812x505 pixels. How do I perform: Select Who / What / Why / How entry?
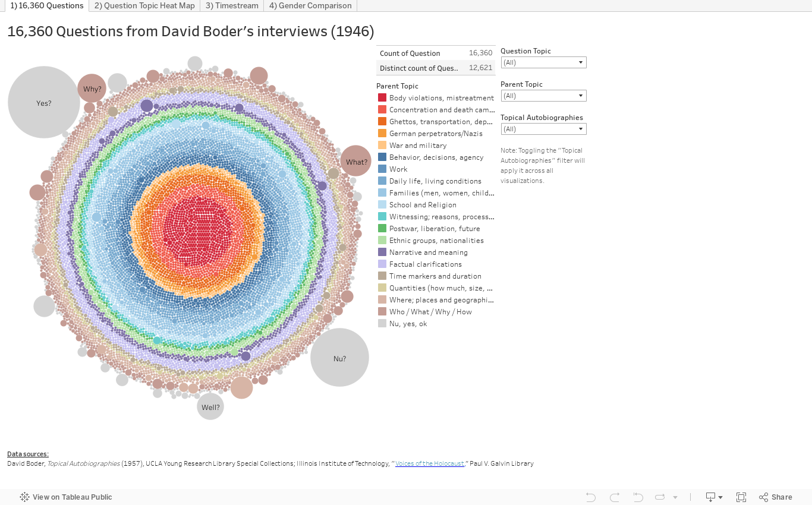click(x=436, y=311)
